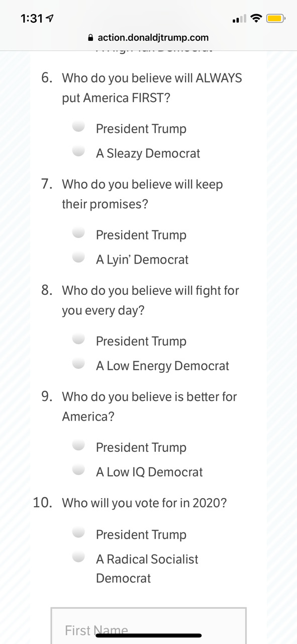This screenshot has height=644, width=297.
Task: Click the First Name input field
Action: (x=148, y=626)
